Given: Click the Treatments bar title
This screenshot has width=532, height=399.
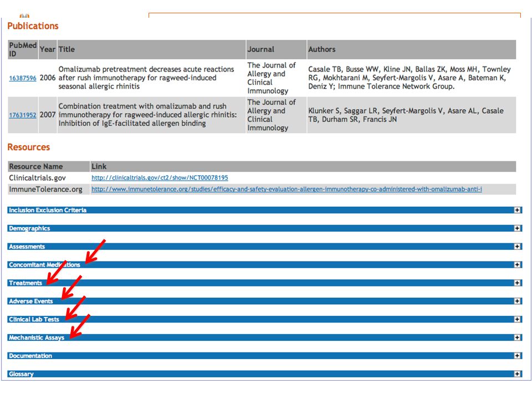Looking at the screenshot, I should 25,283.
